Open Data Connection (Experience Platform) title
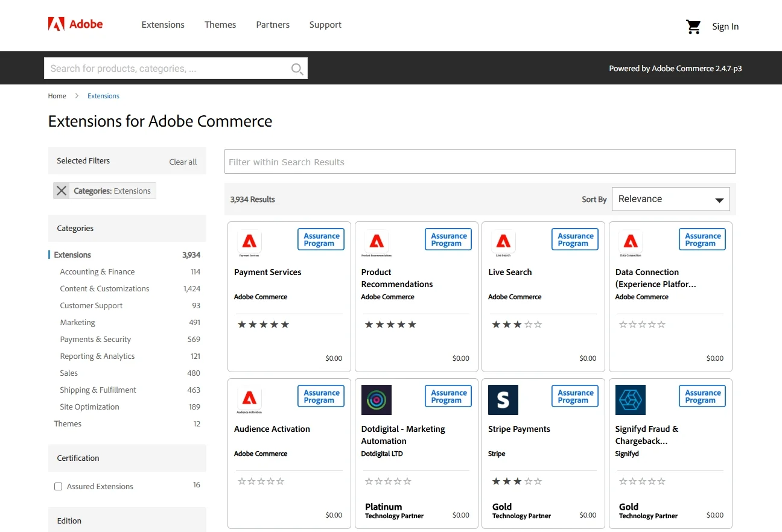The image size is (782, 532). 656,278
